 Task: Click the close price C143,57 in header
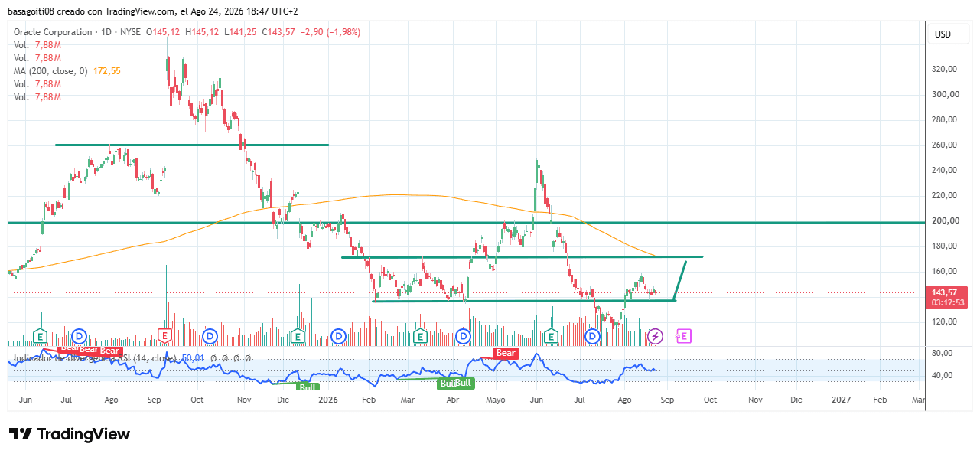point(277,32)
